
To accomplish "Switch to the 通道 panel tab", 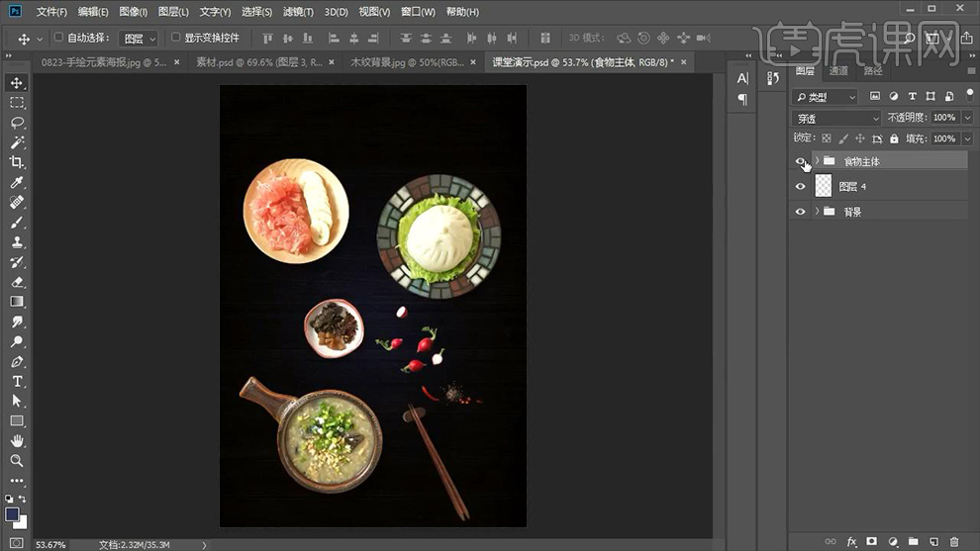I will pyautogui.click(x=838, y=71).
